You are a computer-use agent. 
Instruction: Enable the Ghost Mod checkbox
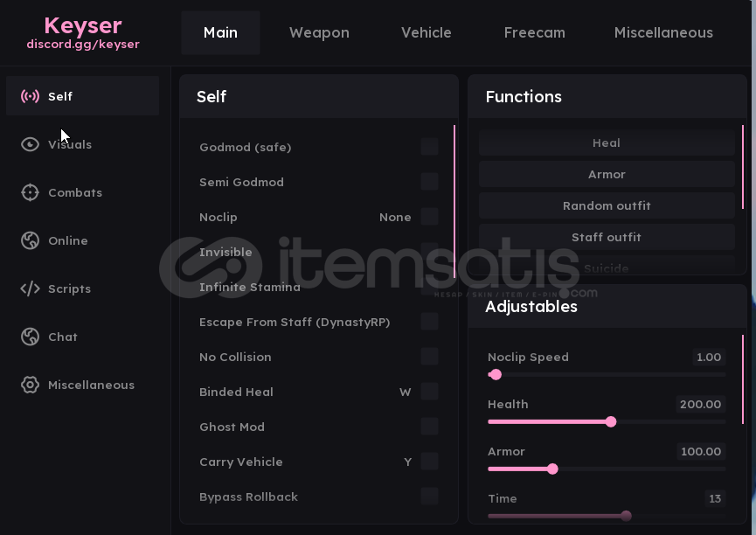(430, 427)
